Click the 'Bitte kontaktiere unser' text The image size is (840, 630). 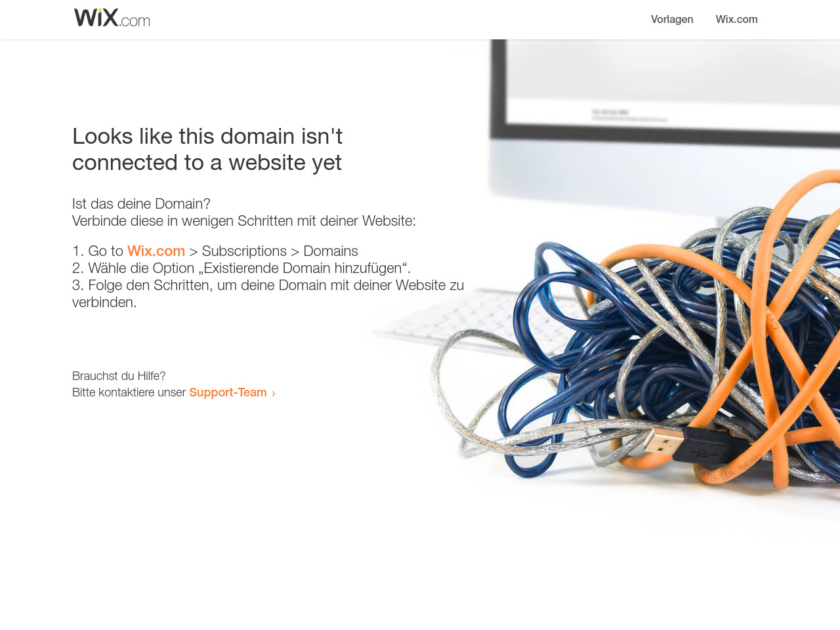(129, 392)
